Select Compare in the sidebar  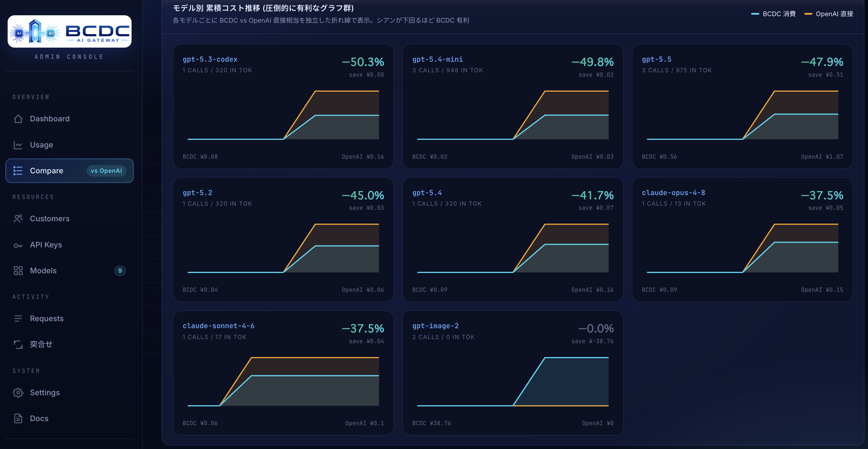tap(69, 170)
